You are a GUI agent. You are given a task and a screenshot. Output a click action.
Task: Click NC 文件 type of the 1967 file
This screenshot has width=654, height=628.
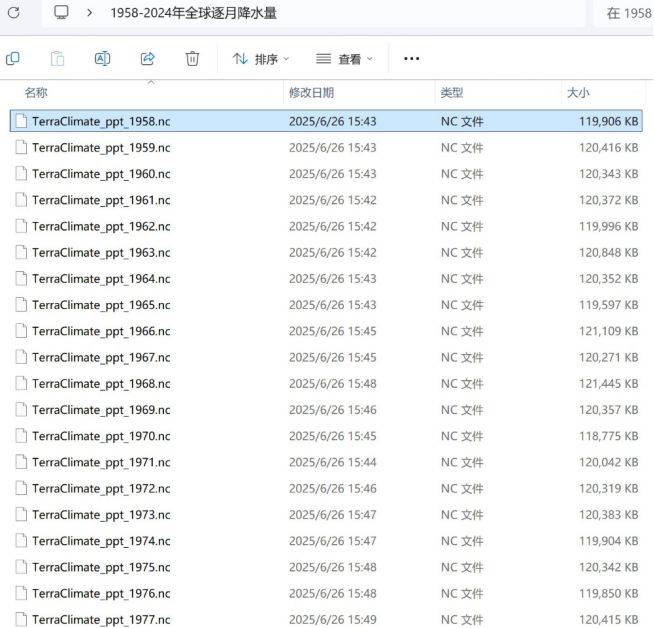pos(462,357)
